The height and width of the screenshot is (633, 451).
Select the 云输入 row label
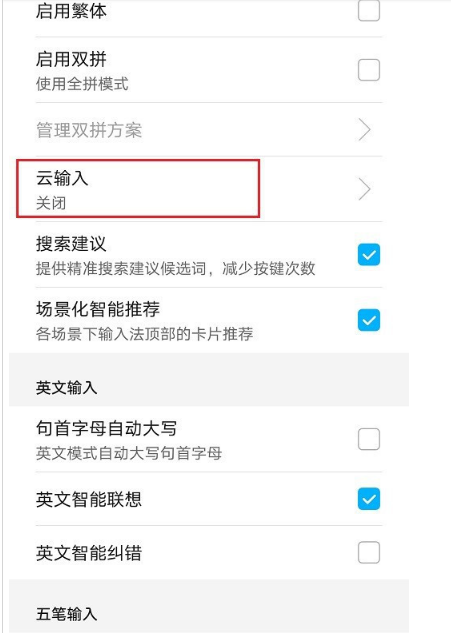pos(62,178)
